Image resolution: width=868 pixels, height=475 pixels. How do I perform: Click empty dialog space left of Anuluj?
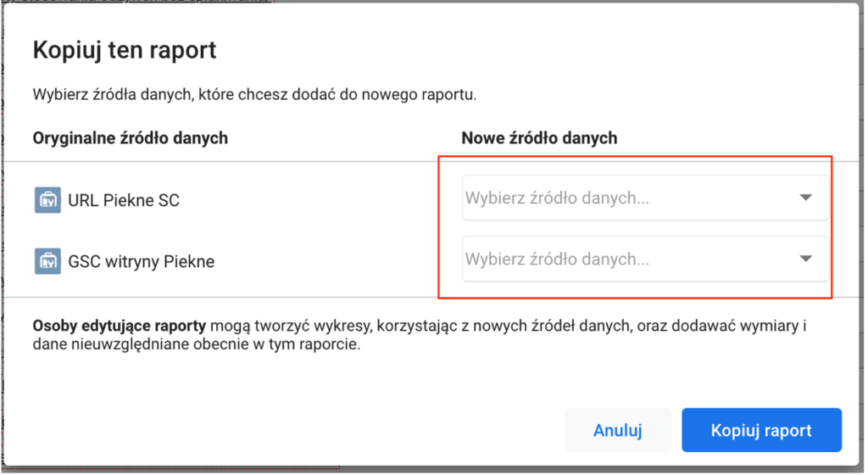[297, 430]
